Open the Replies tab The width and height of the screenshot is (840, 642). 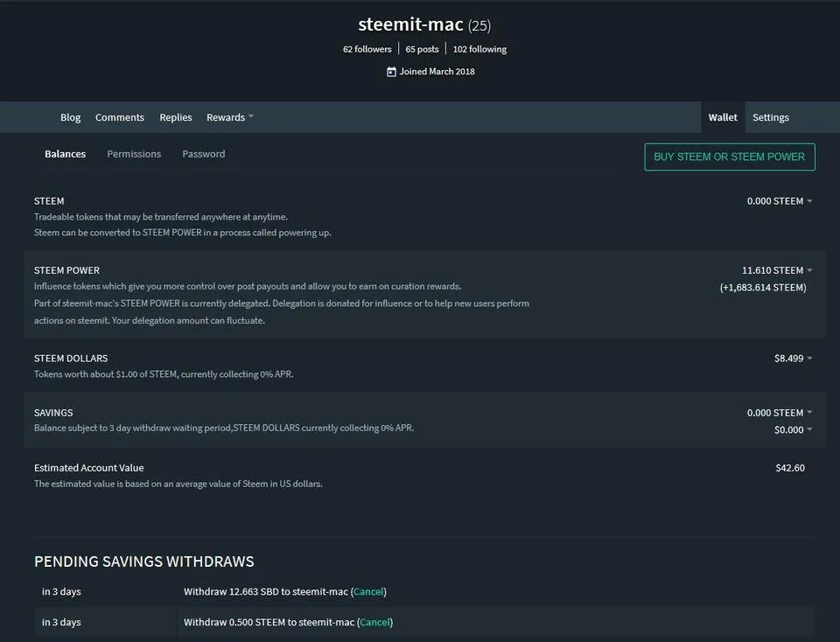click(x=176, y=117)
